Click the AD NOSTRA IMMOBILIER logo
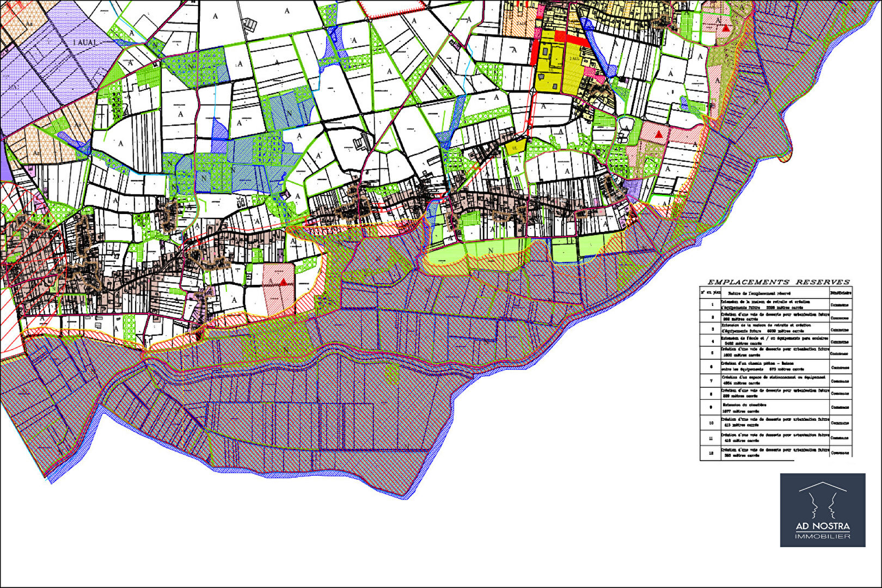Screen dimensions: 882x588 pyautogui.click(x=822, y=510)
